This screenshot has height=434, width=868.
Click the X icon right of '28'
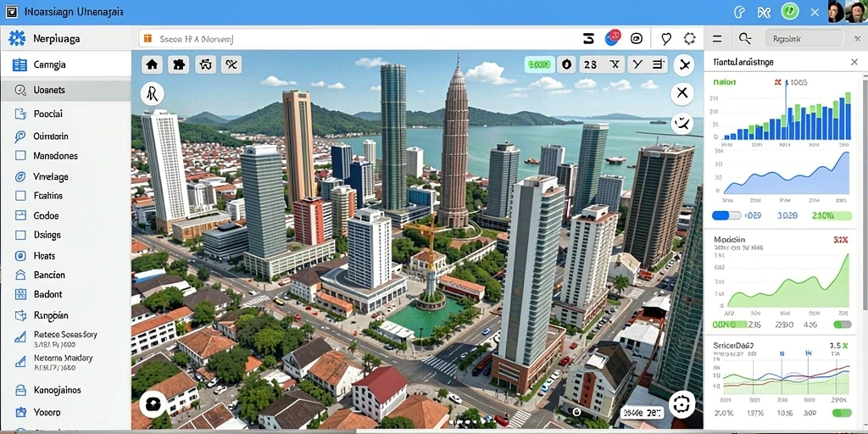[x=615, y=64]
